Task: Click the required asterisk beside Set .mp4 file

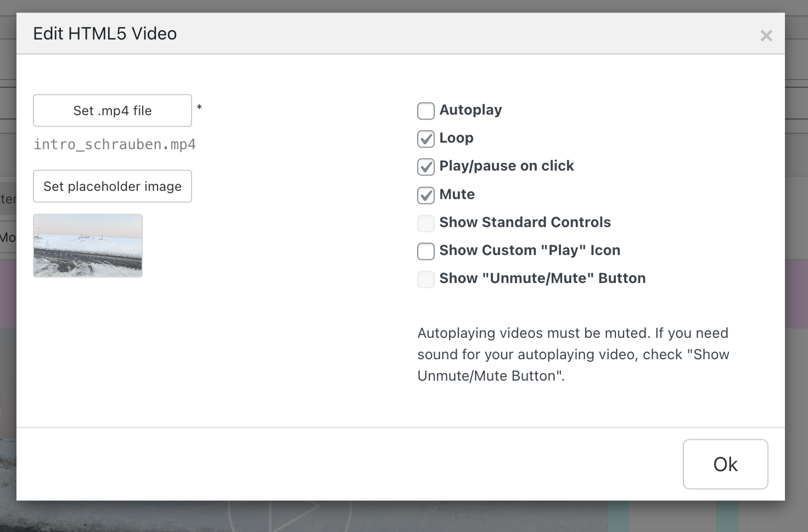Action: click(199, 108)
